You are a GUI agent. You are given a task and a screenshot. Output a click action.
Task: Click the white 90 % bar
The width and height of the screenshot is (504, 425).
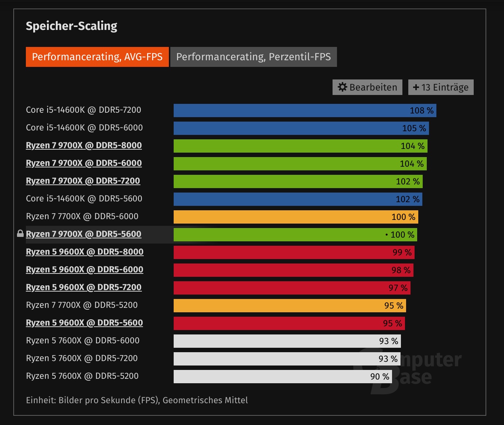283,377
